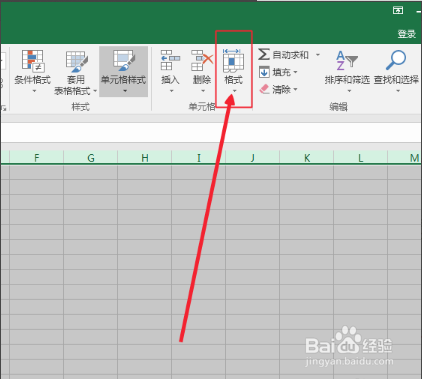Select column J header
The image size is (422, 379).
(x=253, y=157)
